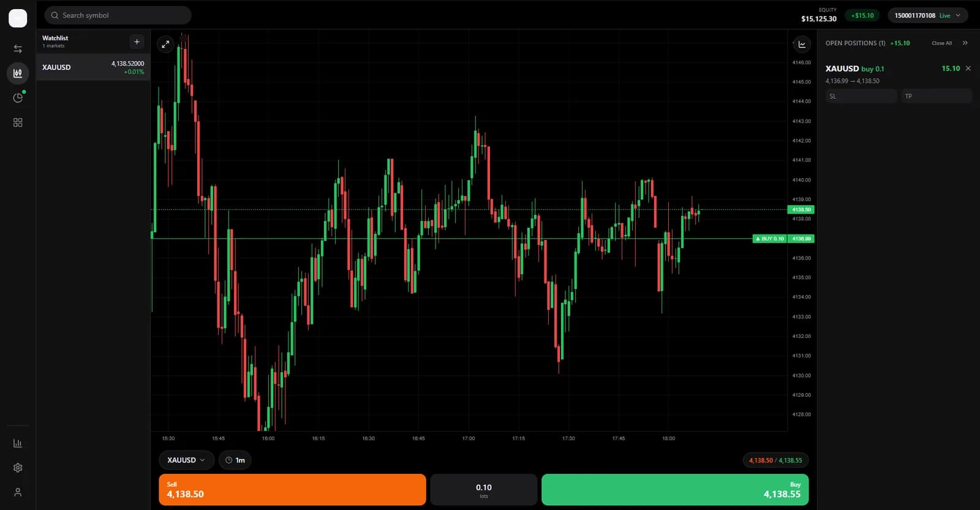Viewport: 980px width, 510px height.
Task: Click Close All positions
Action: point(941,43)
